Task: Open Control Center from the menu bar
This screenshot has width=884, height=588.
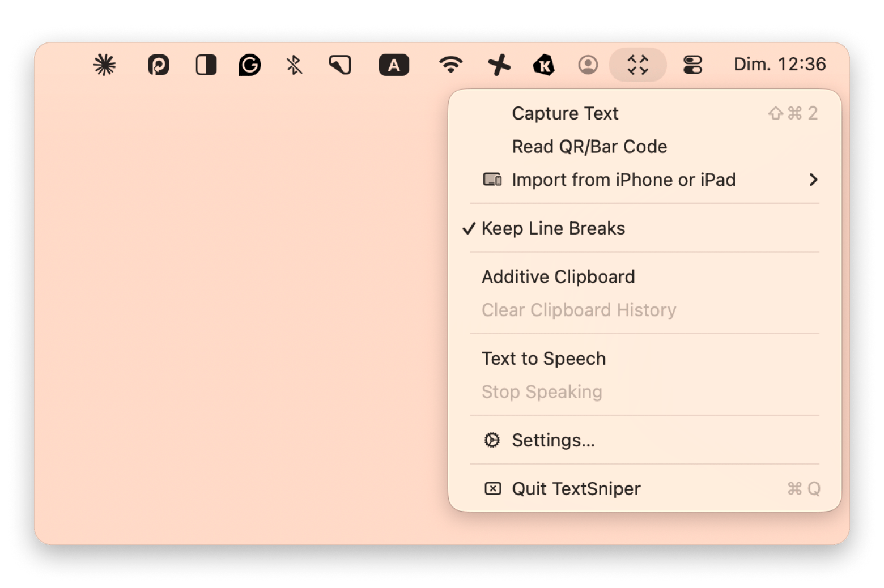Action: (x=692, y=65)
